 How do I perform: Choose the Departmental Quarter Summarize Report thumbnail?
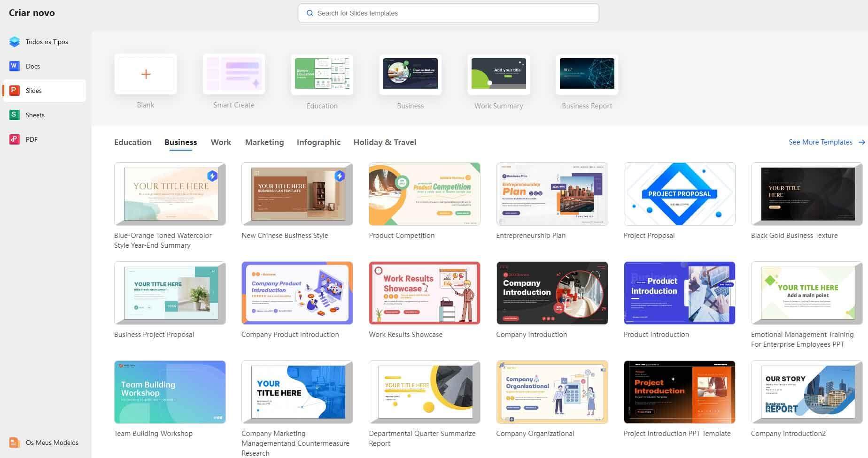[425, 392]
